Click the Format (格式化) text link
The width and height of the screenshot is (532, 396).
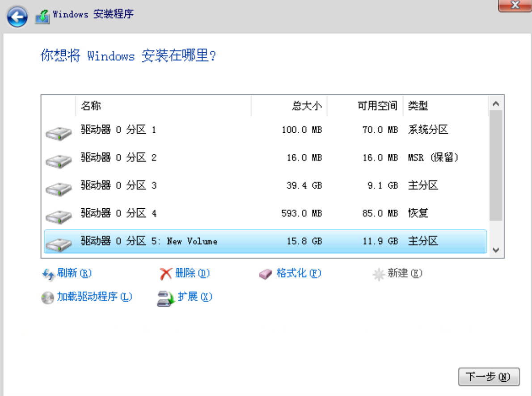click(x=298, y=273)
